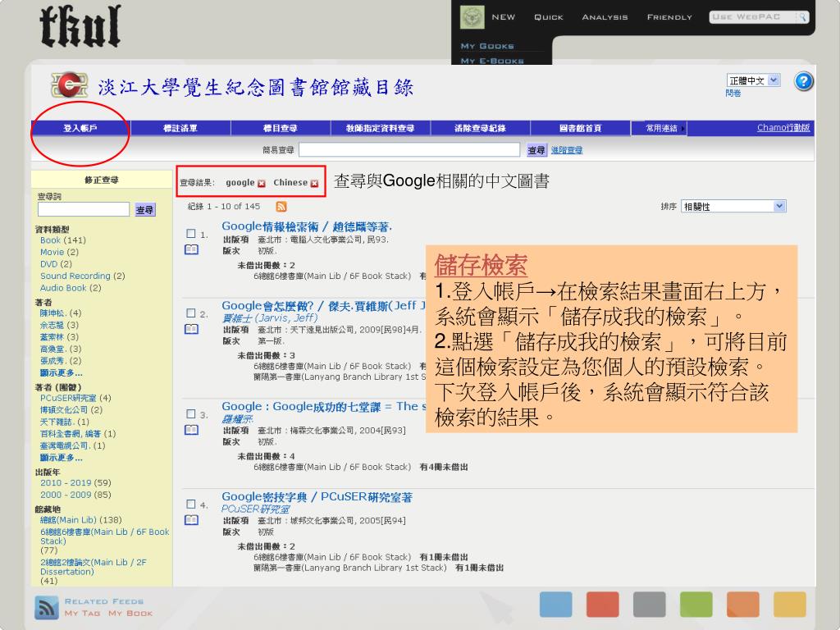
Task: Open the 相關性 sort order dropdown
Action: pos(733,206)
